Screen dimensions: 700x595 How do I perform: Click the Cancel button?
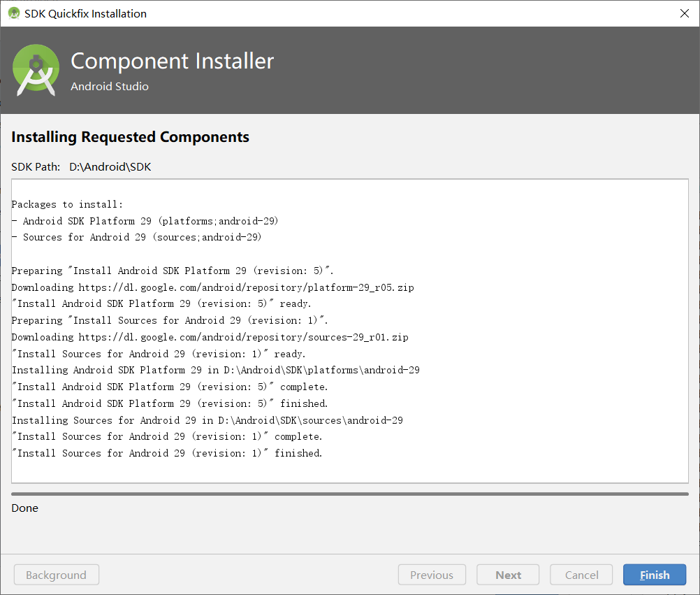click(x=581, y=575)
